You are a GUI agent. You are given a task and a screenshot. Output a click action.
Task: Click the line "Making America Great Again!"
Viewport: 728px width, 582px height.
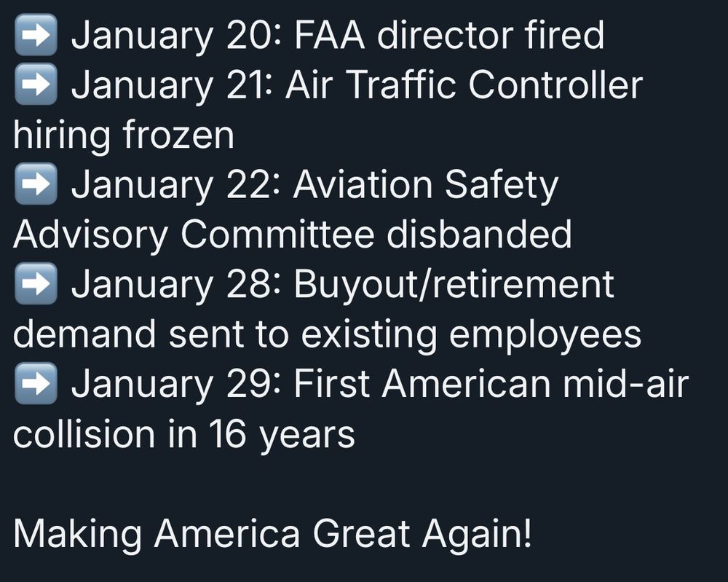click(x=272, y=534)
